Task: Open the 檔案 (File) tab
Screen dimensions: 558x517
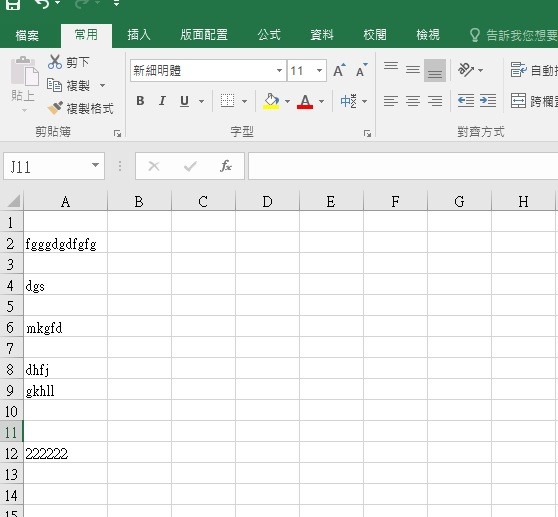Action: pos(27,35)
